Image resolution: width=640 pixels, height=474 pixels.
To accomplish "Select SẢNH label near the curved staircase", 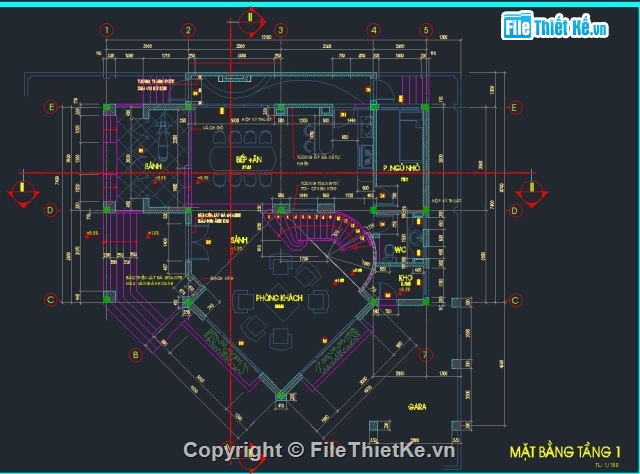I will [x=239, y=240].
